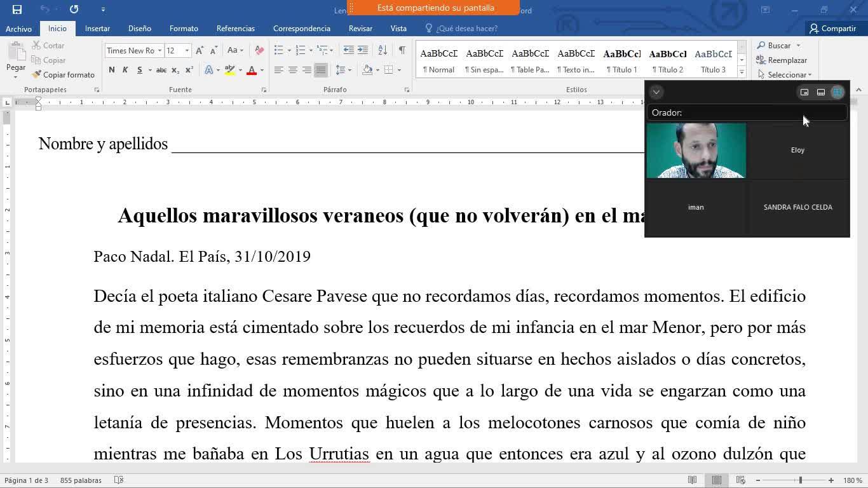Decrease font size with the small A icon
Image resolution: width=868 pixels, height=488 pixels.
pyautogui.click(x=214, y=50)
